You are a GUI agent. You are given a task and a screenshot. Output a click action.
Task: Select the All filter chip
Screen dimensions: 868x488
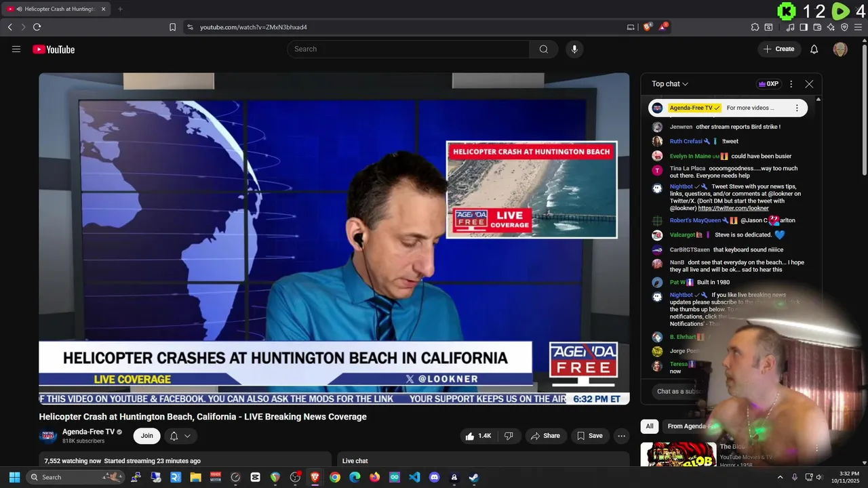650,426
